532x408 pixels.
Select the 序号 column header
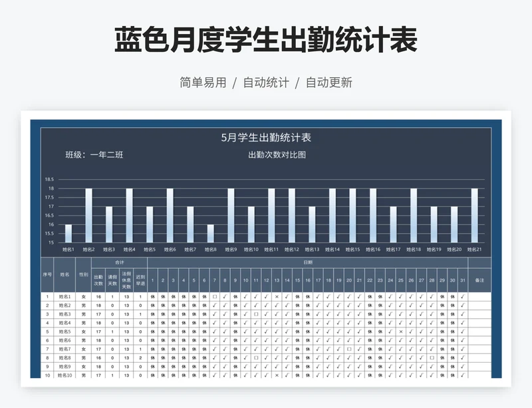[47, 274]
